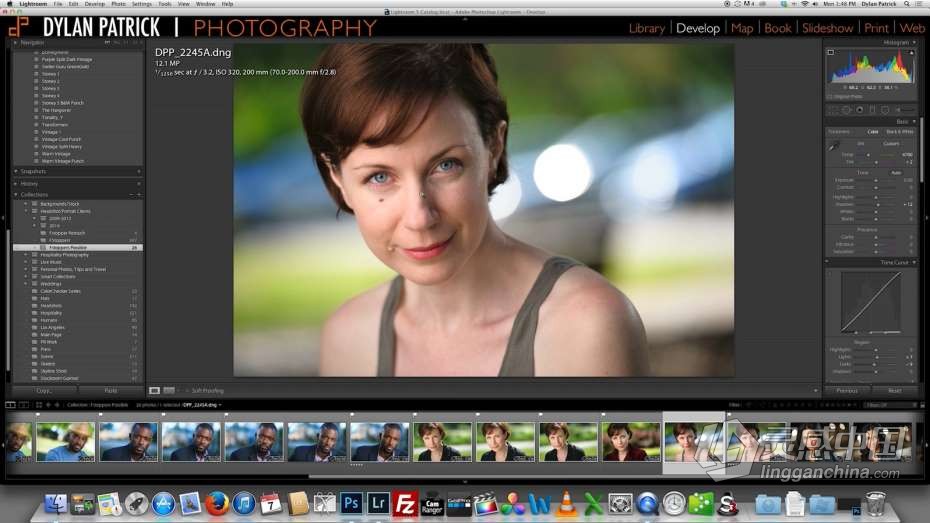Collapse the Navigator panel
Screen dimensions: 930x523
coord(15,43)
